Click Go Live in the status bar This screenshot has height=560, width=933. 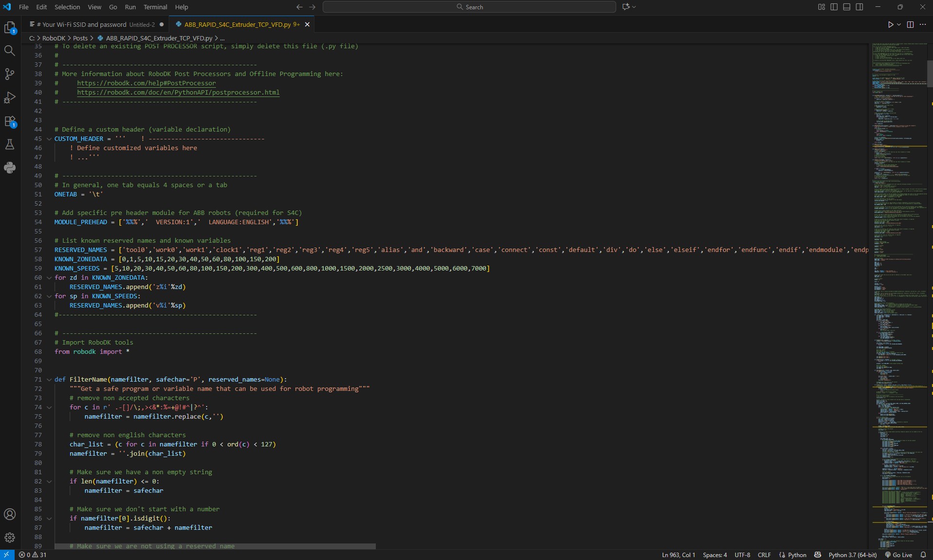coord(898,555)
